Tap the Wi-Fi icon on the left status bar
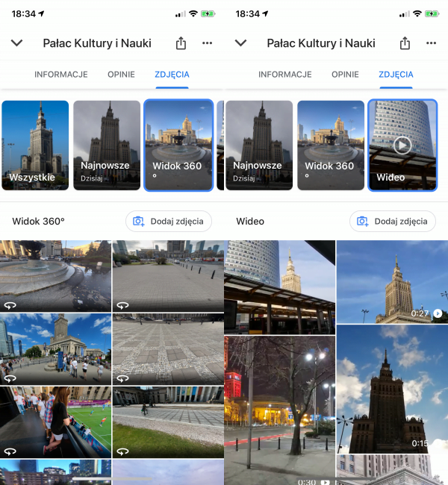Image resolution: width=448 pixels, height=485 pixels. 193,13
